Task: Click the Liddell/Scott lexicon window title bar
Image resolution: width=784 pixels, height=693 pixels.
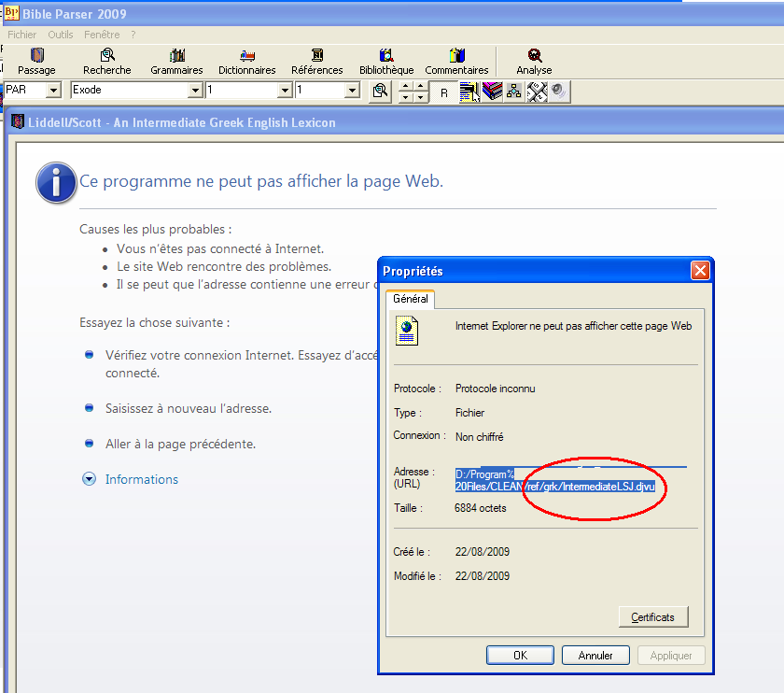Action: pos(395,122)
